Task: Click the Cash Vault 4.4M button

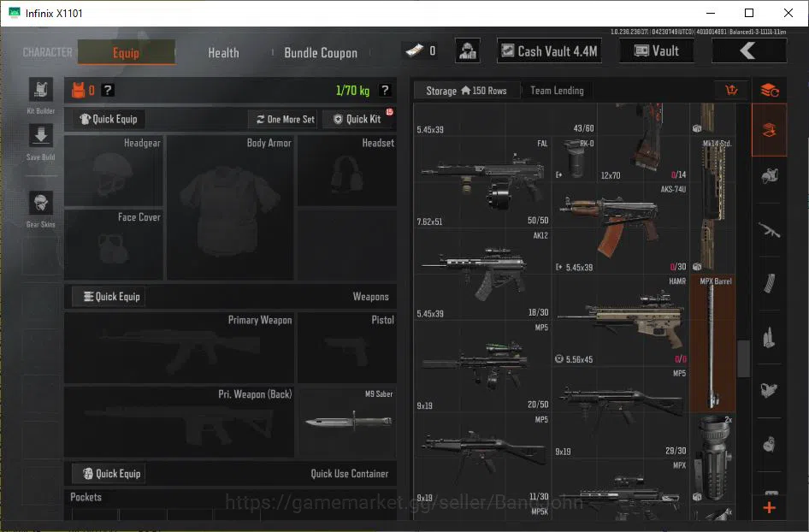Action: coord(549,50)
